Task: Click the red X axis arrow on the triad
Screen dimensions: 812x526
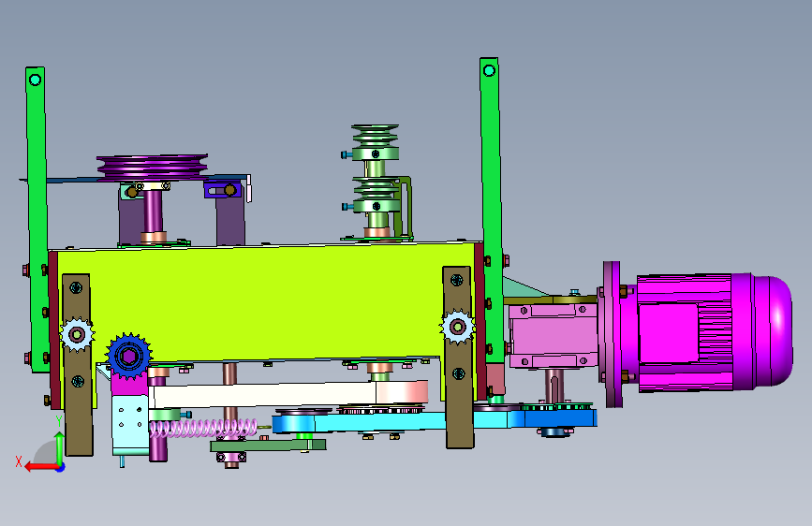Action: click(x=41, y=467)
